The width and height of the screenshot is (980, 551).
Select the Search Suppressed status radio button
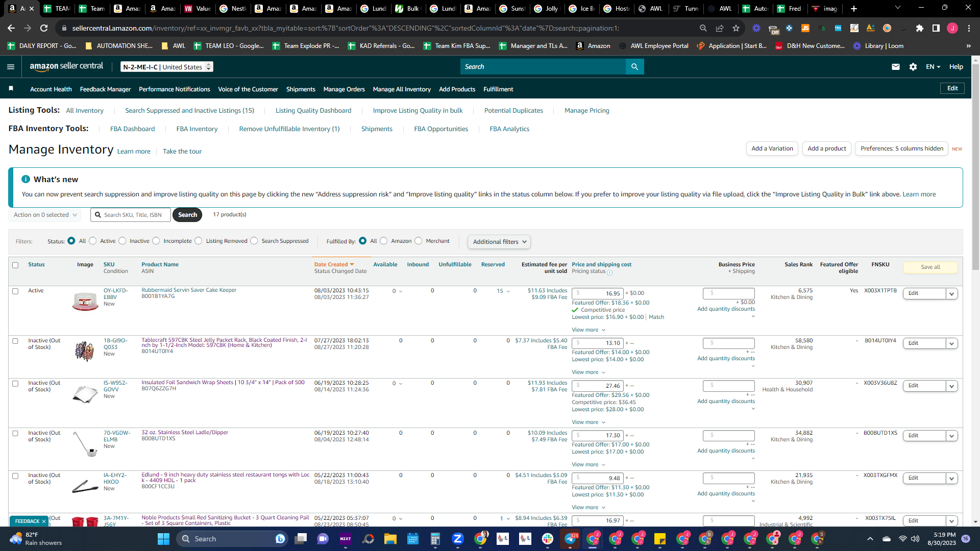pyautogui.click(x=254, y=241)
